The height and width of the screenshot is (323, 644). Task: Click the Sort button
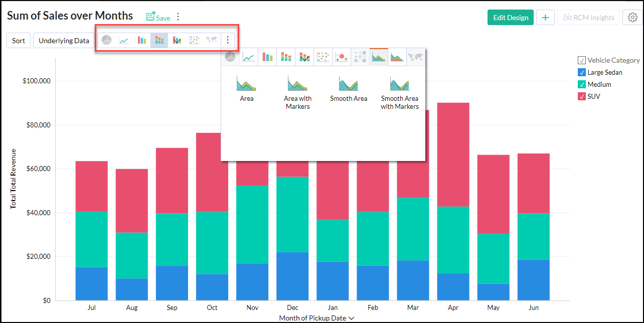tap(19, 41)
